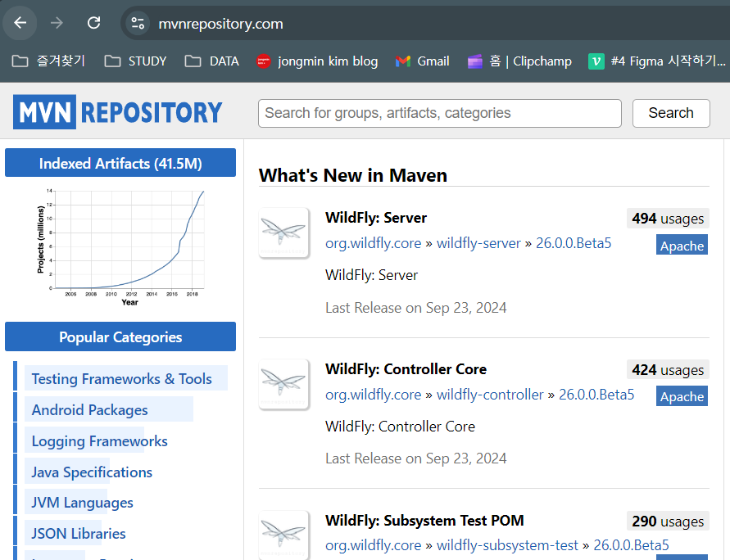Viewport: 730px width, 560px height.
Task: Open the #4 Figma 시작하기 bookmark
Action: [657, 61]
